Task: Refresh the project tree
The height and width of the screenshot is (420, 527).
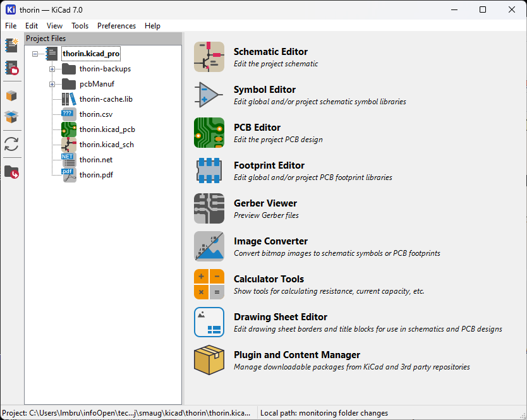Action: 12,144
